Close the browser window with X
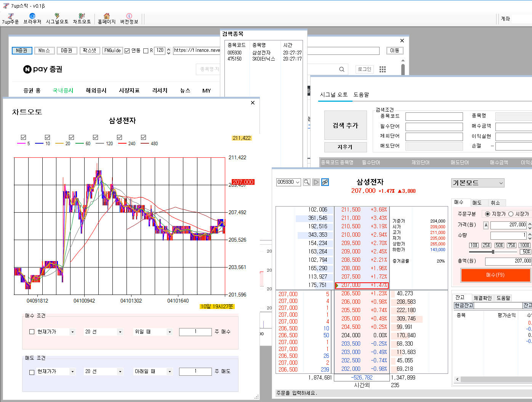Image resolution: width=532 pixels, height=402 pixels. point(402,41)
